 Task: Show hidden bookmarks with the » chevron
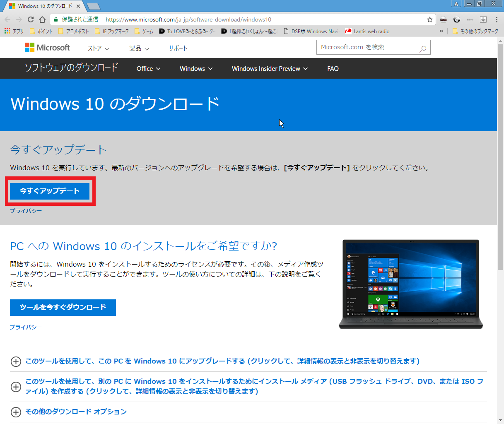(441, 31)
